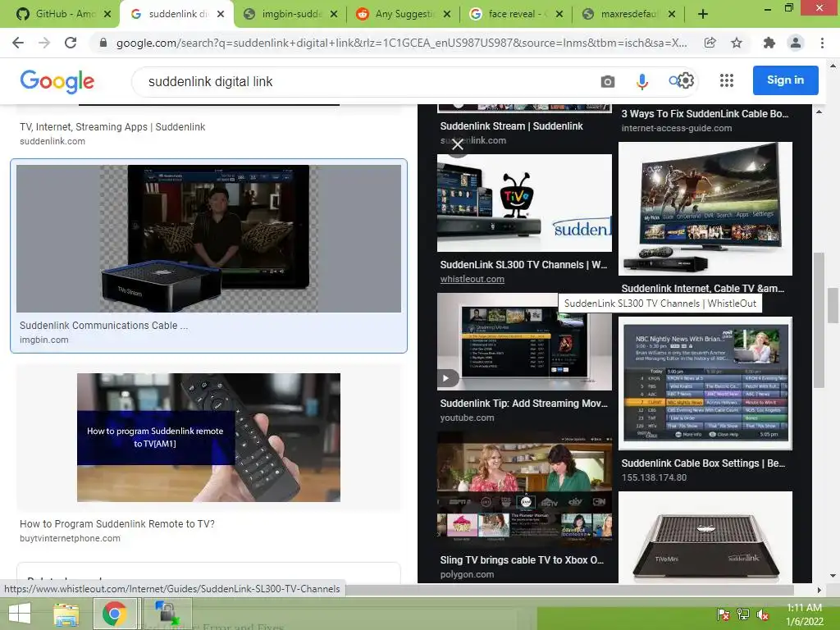Click the address bar URL

tap(400, 43)
